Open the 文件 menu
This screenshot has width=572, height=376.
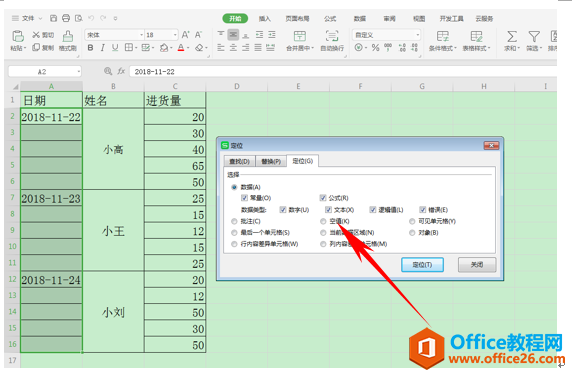27,18
